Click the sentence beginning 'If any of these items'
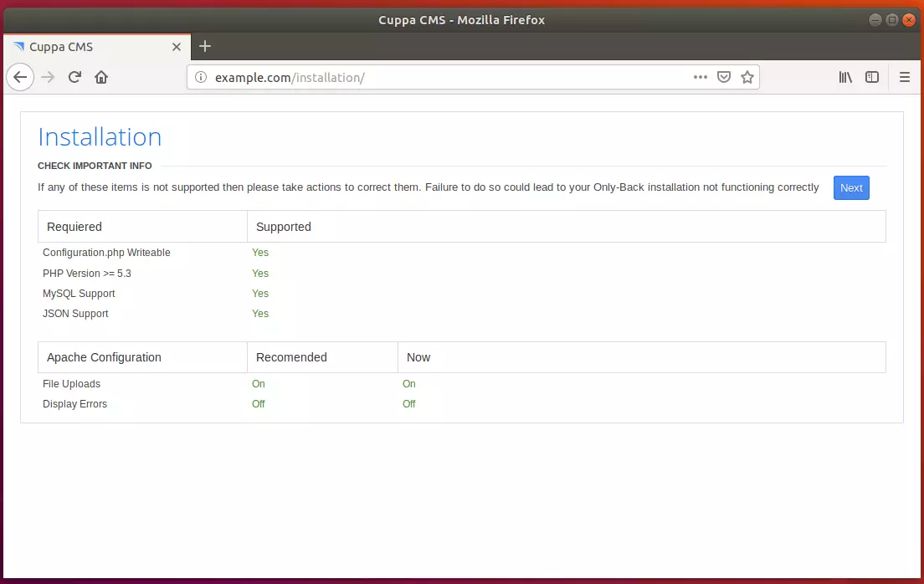 (x=429, y=187)
